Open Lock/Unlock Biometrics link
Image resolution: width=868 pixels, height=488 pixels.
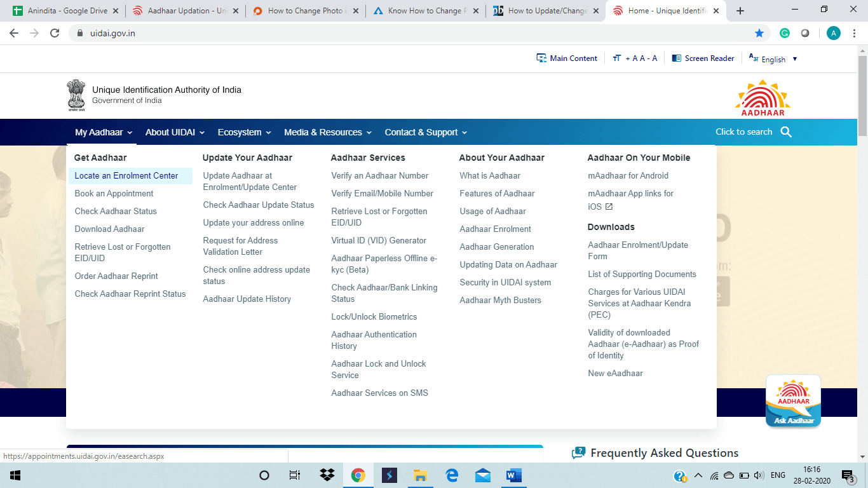click(x=374, y=316)
